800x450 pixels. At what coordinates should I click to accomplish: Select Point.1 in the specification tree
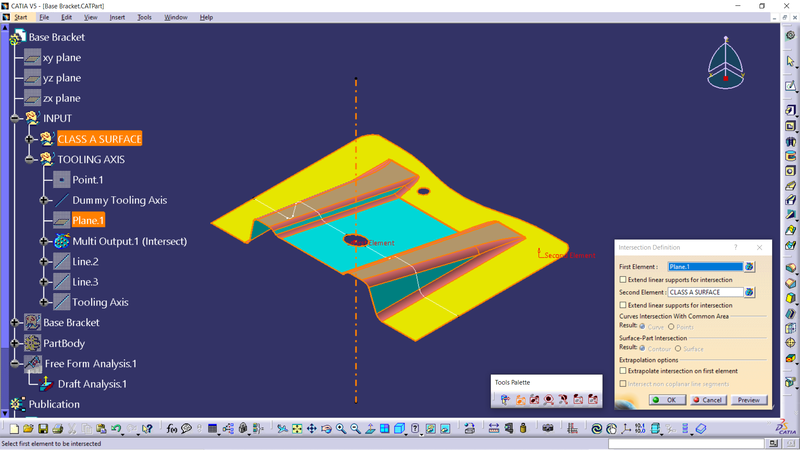(x=88, y=180)
